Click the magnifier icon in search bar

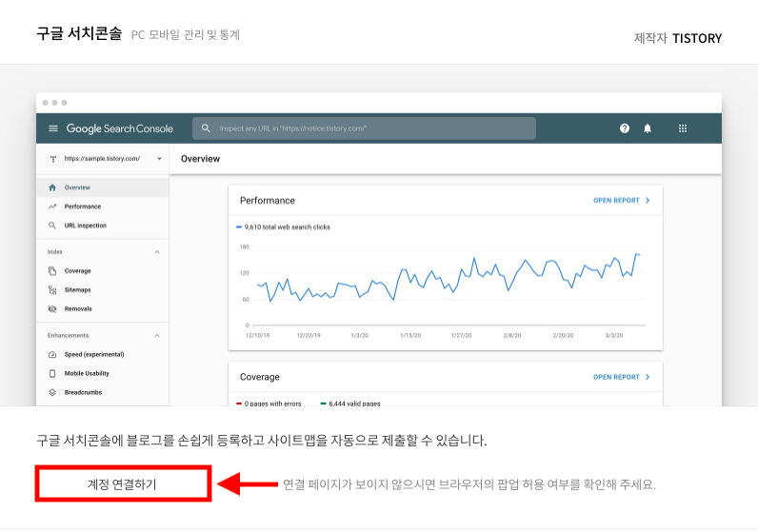tap(206, 128)
